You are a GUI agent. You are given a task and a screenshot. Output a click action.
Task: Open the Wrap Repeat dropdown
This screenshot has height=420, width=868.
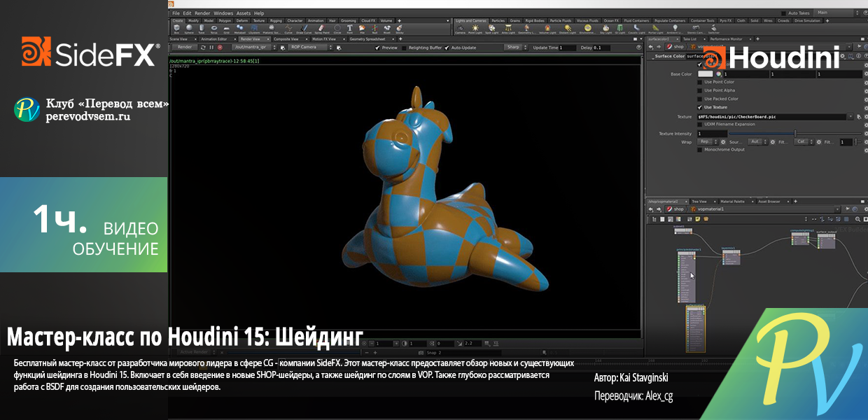708,142
